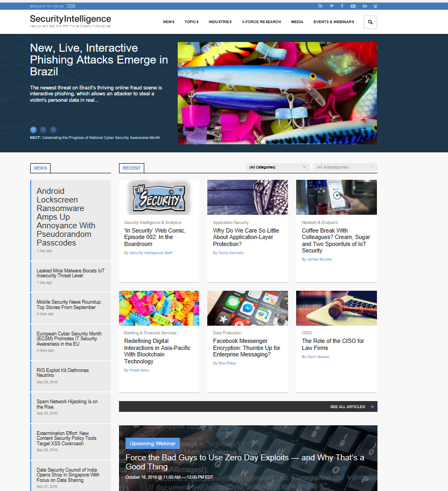This screenshot has height=491, width=448.
Task: Switch to carousel slide 2
Action: 43,130
